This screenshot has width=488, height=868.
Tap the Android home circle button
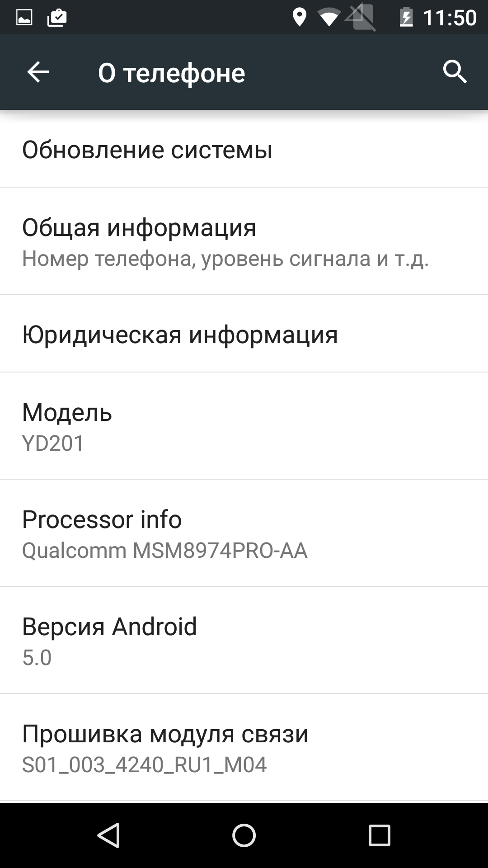click(244, 835)
